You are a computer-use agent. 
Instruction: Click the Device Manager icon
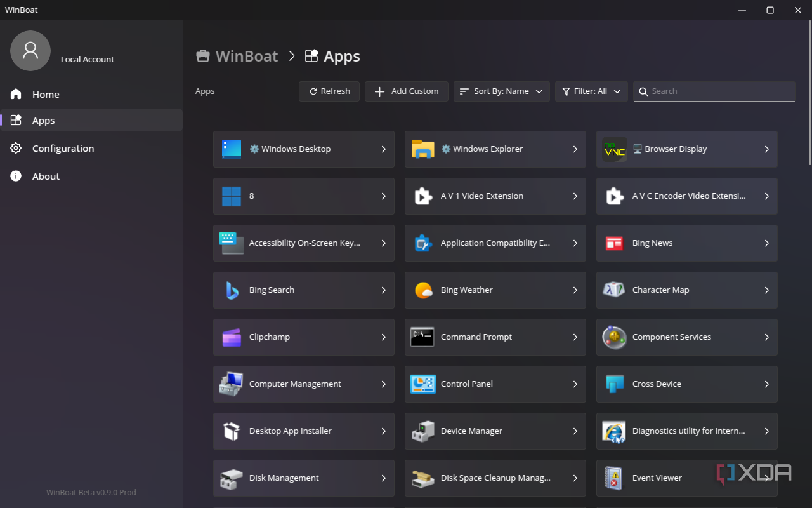[423, 431]
